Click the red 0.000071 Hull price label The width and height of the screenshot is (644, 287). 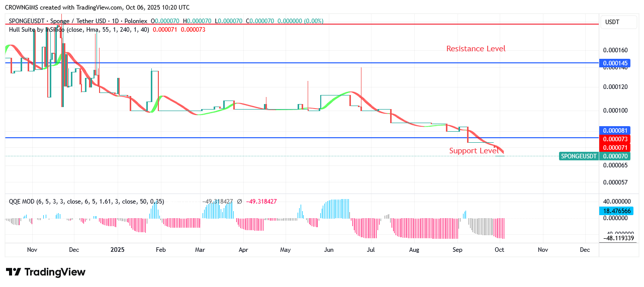(615, 147)
